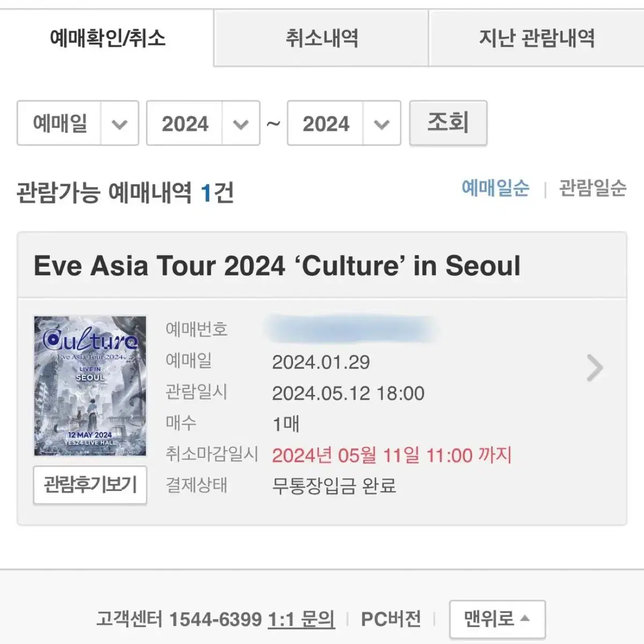
Task: Click the up arrow icon in 맨위로
Action: [525, 618]
